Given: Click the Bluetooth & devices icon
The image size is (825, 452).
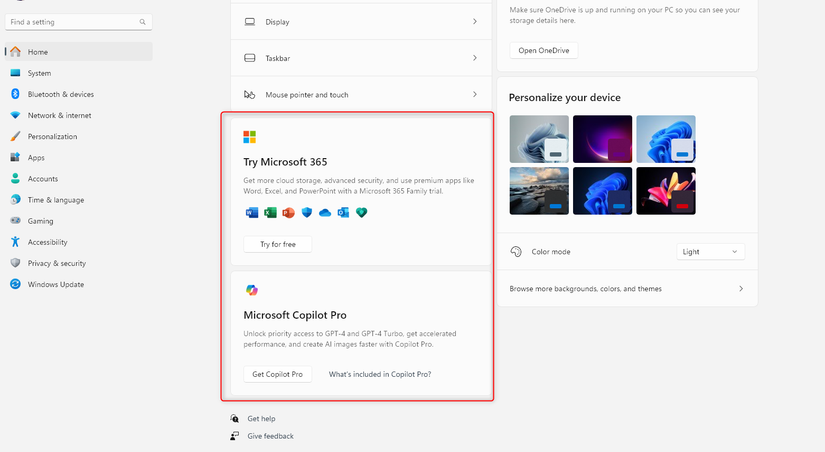Looking at the screenshot, I should click(15, 94).
